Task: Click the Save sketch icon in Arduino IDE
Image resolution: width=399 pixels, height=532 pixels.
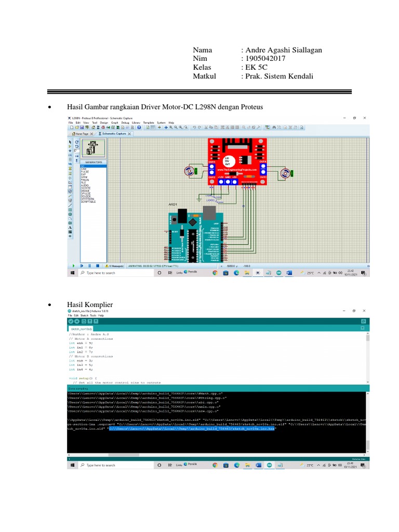Action: point(96,321)
